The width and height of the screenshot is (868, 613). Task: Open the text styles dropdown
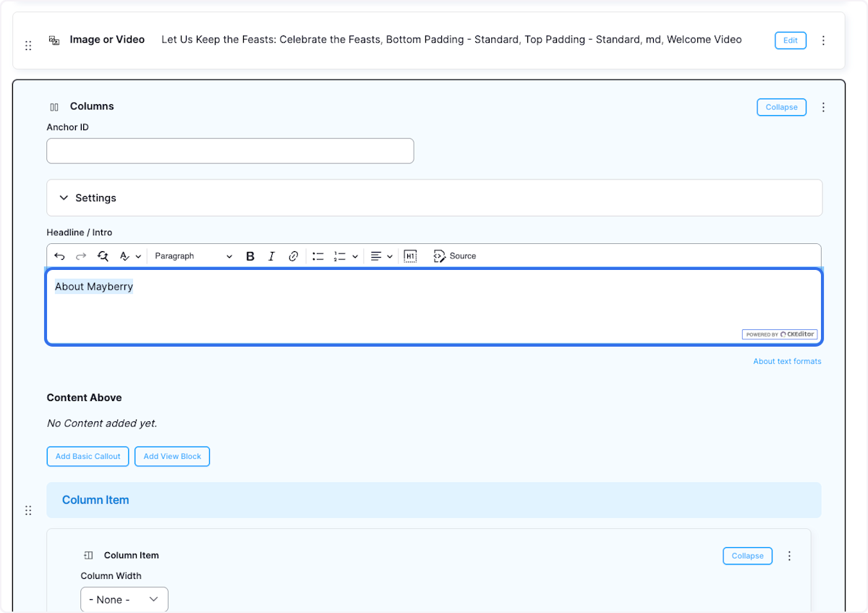tap(130, 256)
